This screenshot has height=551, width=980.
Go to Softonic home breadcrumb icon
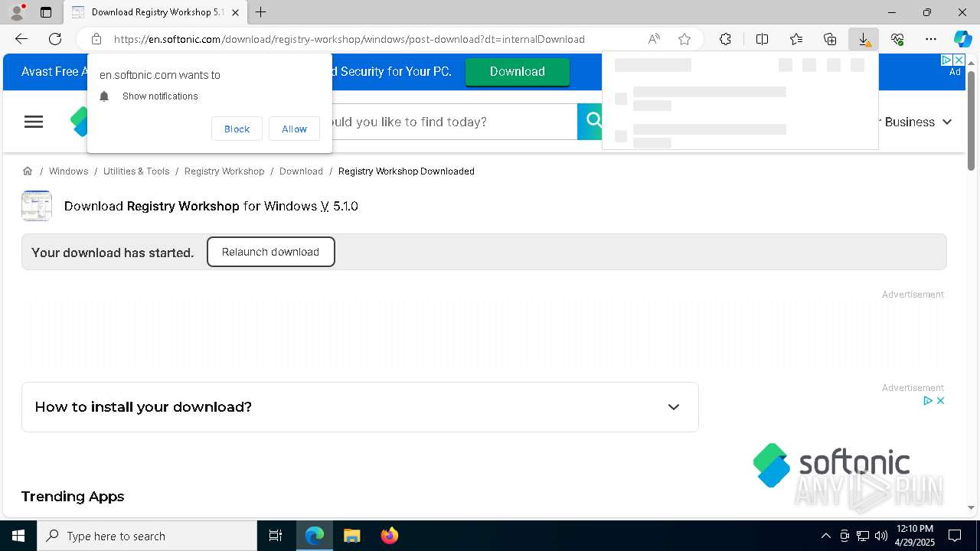(x=28, y=171)
